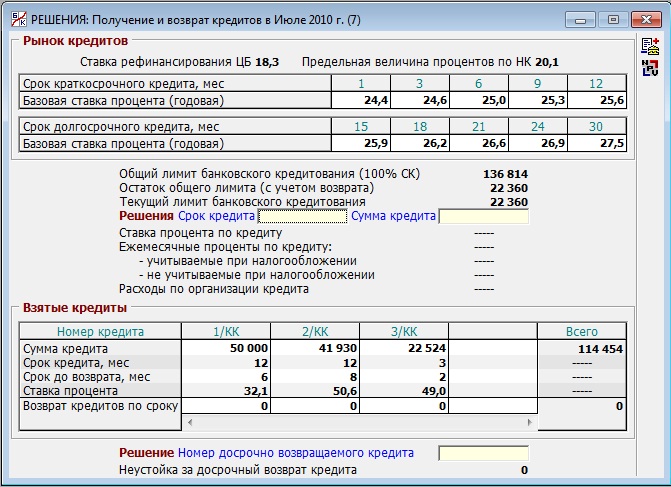Focus the Срок кредита input field
Image resolution: width=671 pixels, height=487 pixels.
click(x=303, y=217)
